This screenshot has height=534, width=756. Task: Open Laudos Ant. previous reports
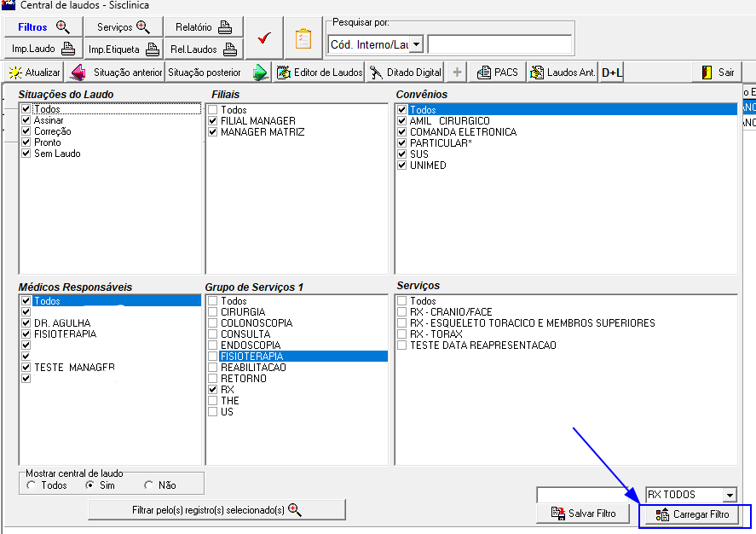coord(563,73)
